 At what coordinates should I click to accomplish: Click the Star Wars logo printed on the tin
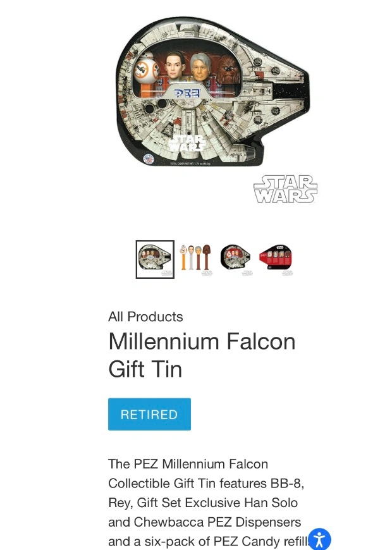point(187,143)
